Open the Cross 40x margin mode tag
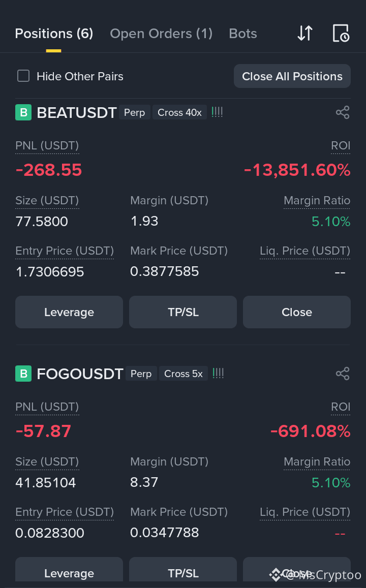The image size is (366, 588). tap(179, 112)
